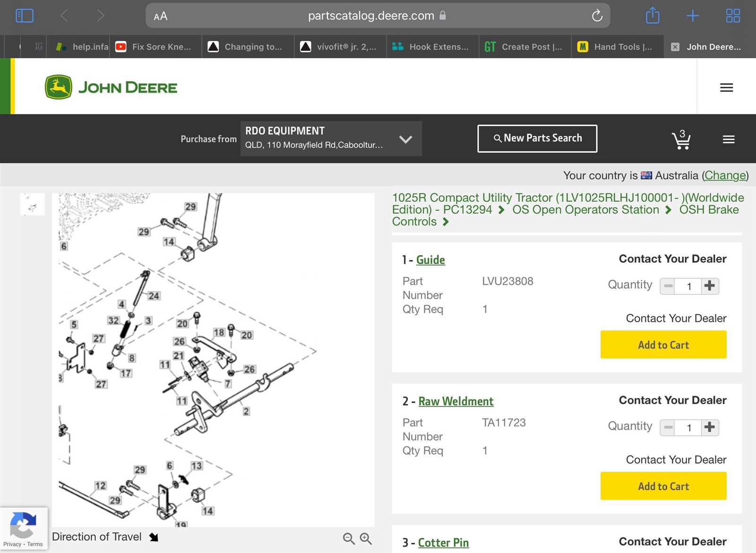Image resolution: width=756 pixels, height=553 pixels.
Task: Open the dark navbar hamburger menu
Action: pyautogui.click(x=729, y=139)
